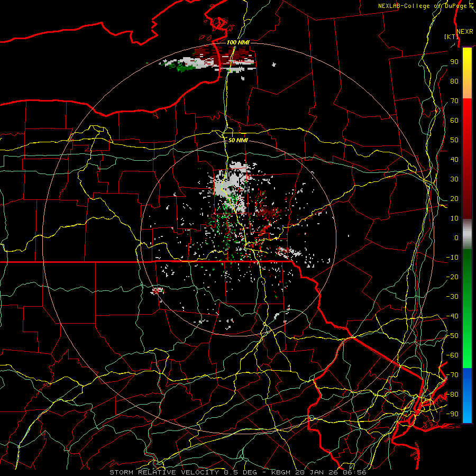Click the -90 scale value
Image resolution: width=476 pixels, height=476 pixels.
pyautogui.click(x=452, y=414)
